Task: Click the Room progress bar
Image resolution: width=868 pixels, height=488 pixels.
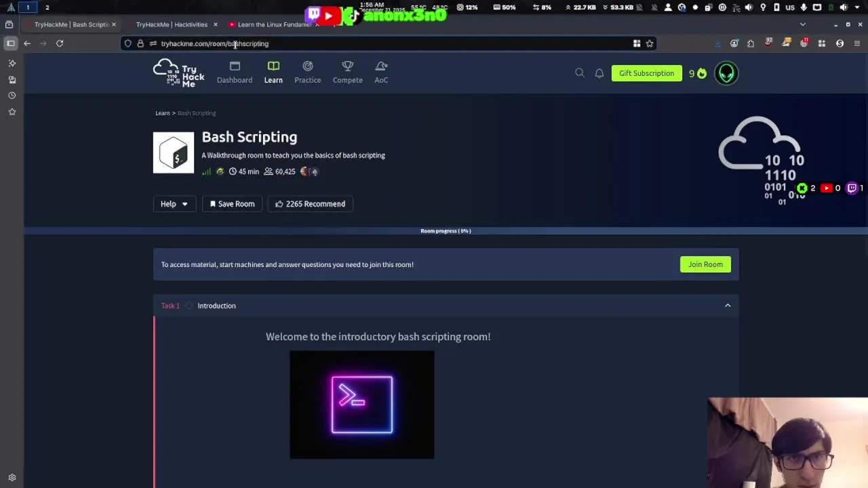Action: [x=446, y=231]
